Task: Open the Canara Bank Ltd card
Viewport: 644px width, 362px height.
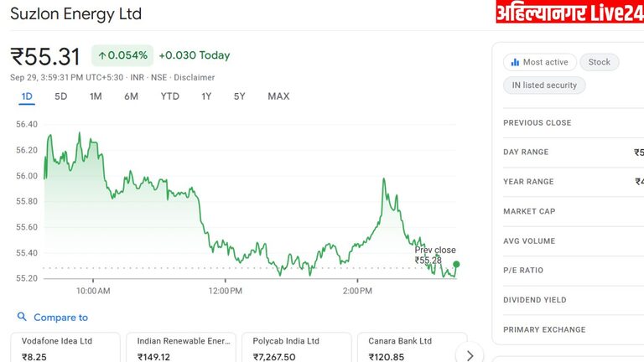Action: point(412,348)
